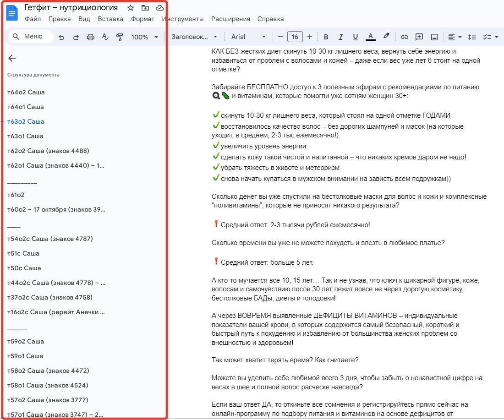Screen dimensions: 504x420
Task: Close document outline with back arrow
Action: 12,58
